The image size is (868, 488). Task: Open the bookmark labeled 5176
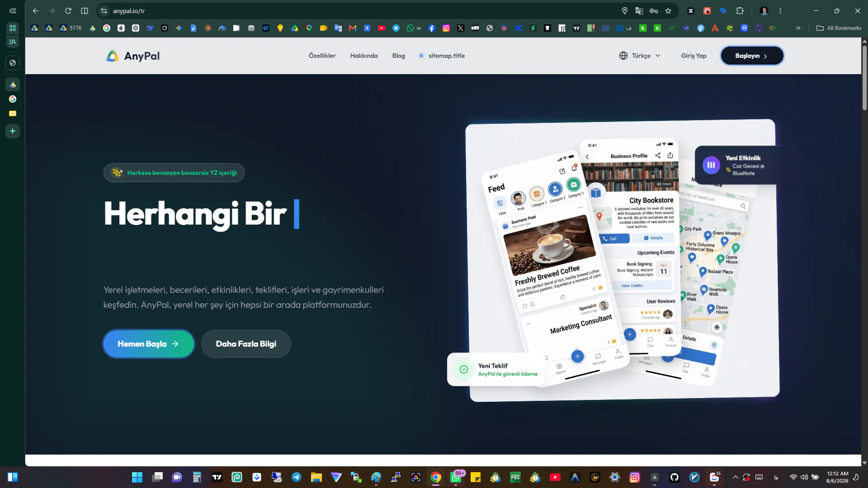coord(71,28)
